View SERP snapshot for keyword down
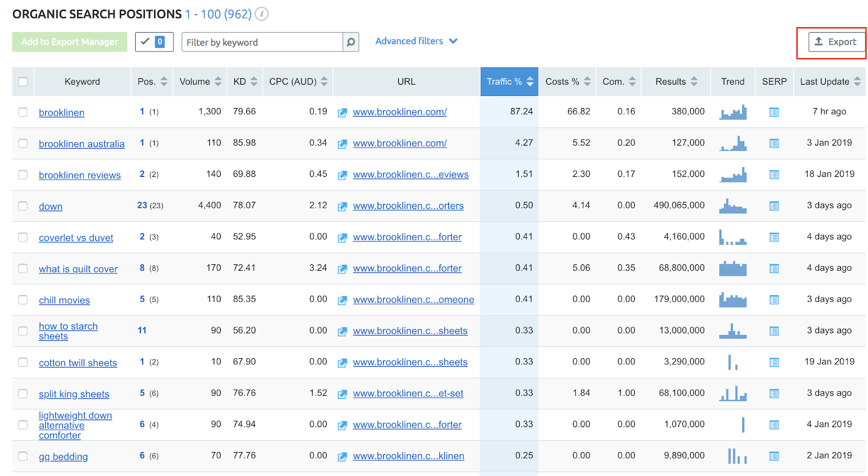Viewport: 868px width, 476px height. pyautogui.click(x=774, y=206)
